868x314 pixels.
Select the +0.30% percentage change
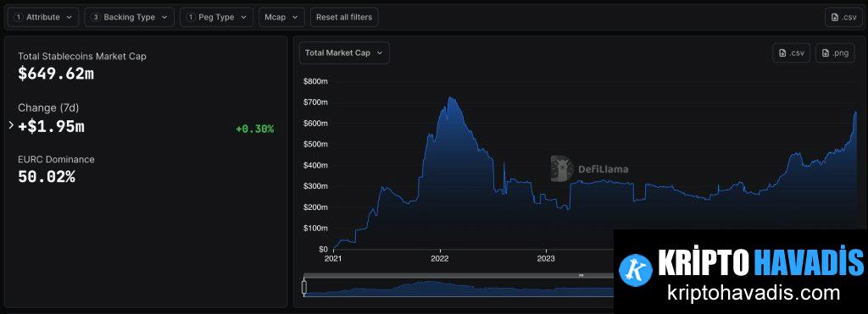click(x=254, y=129)
